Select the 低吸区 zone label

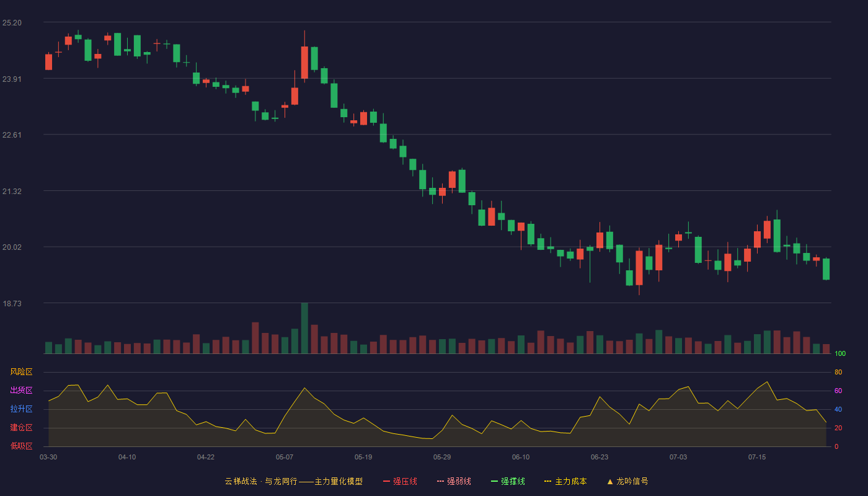point(21,446)
